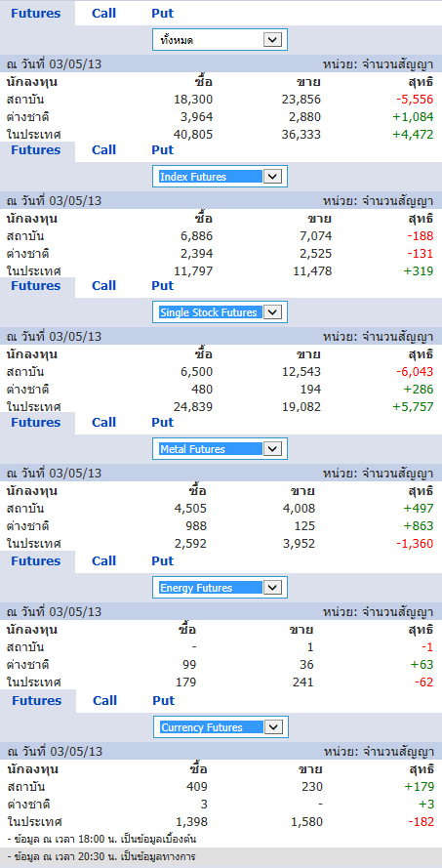Open Call tab for Metal Futures section

click(x=104, y=423)
